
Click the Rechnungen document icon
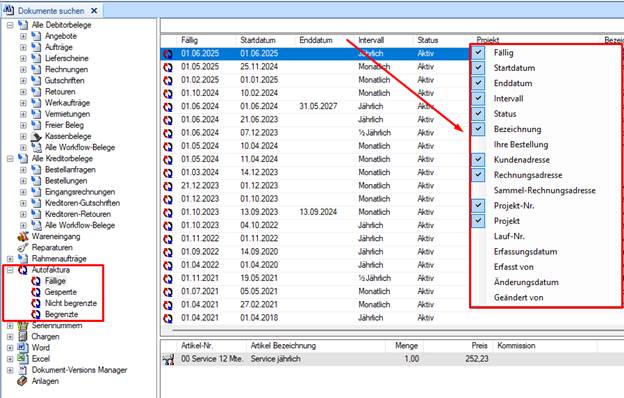click(x=36, y=69)
